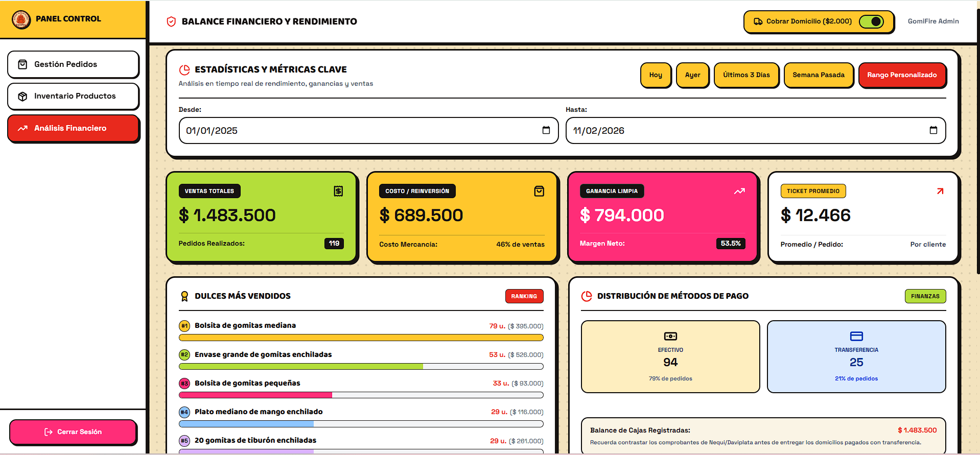The height and width of the screenshot is (455, 980).
Task: Click the $ 1.483.500 Balance de Cajas value
Action: point(917,430)
